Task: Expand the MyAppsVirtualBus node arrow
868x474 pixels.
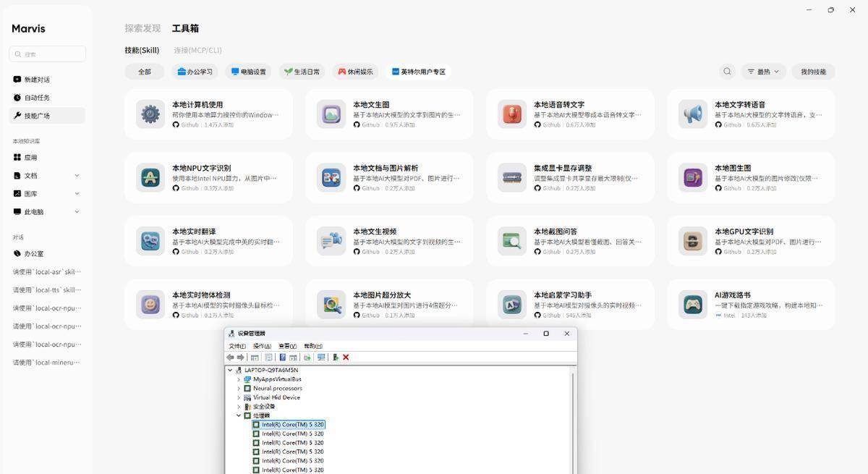Action: click(x=239, y=379)
